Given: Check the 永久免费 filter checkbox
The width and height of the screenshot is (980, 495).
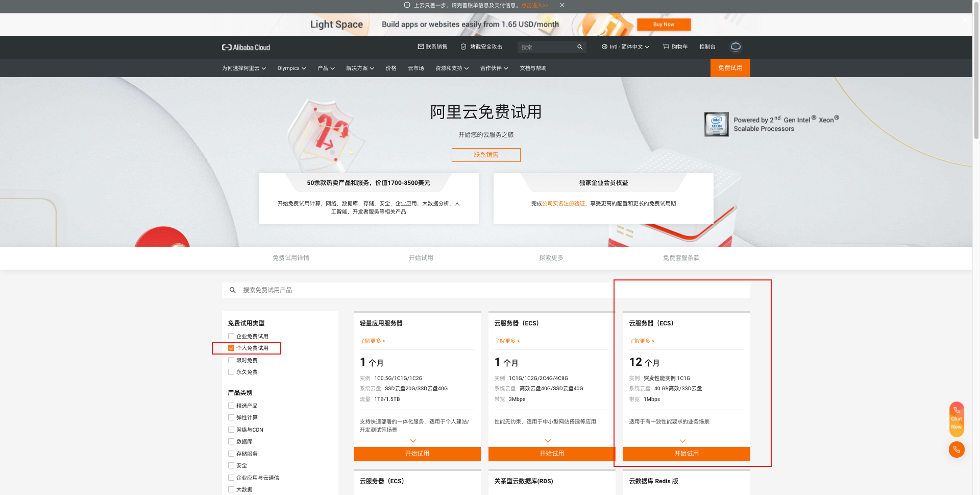Looking at the screenshot, I should 231,372.
